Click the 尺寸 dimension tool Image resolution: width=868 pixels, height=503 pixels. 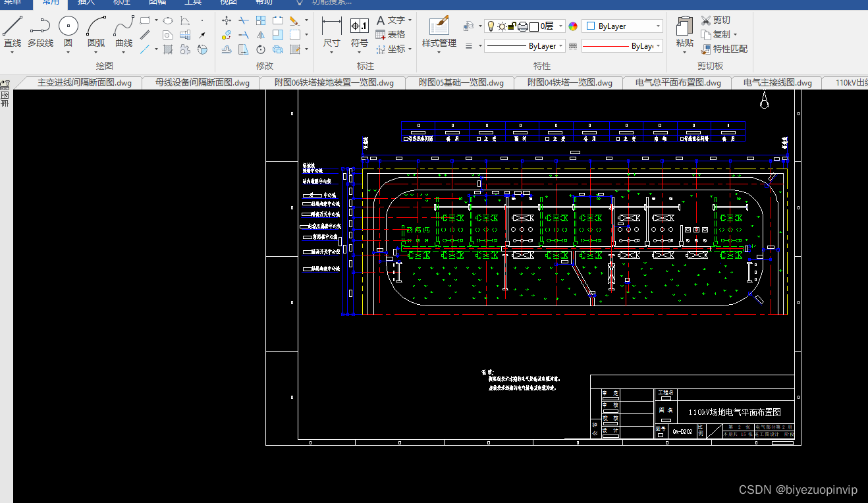click(332, 33)
